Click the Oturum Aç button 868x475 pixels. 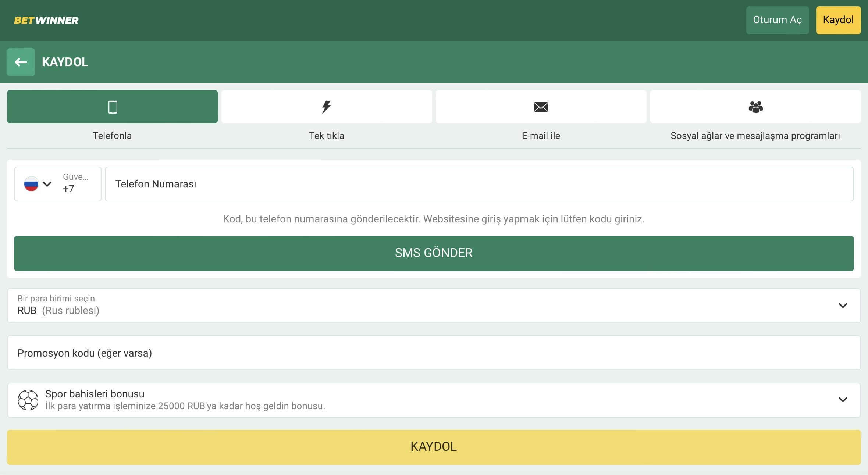(x=778, y=20)
